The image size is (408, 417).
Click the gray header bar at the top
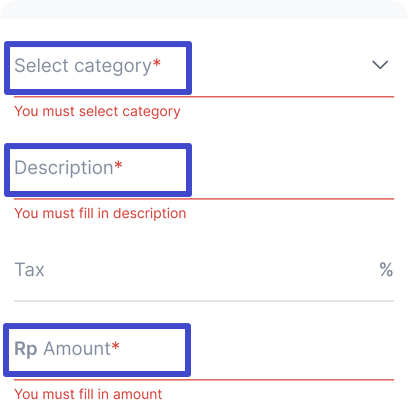[x=204, y=9]
